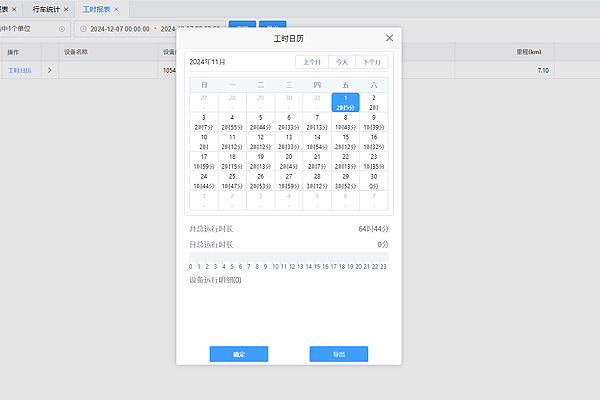Pick November 24 calendar cell
The image size is (600, 400).
204,180
